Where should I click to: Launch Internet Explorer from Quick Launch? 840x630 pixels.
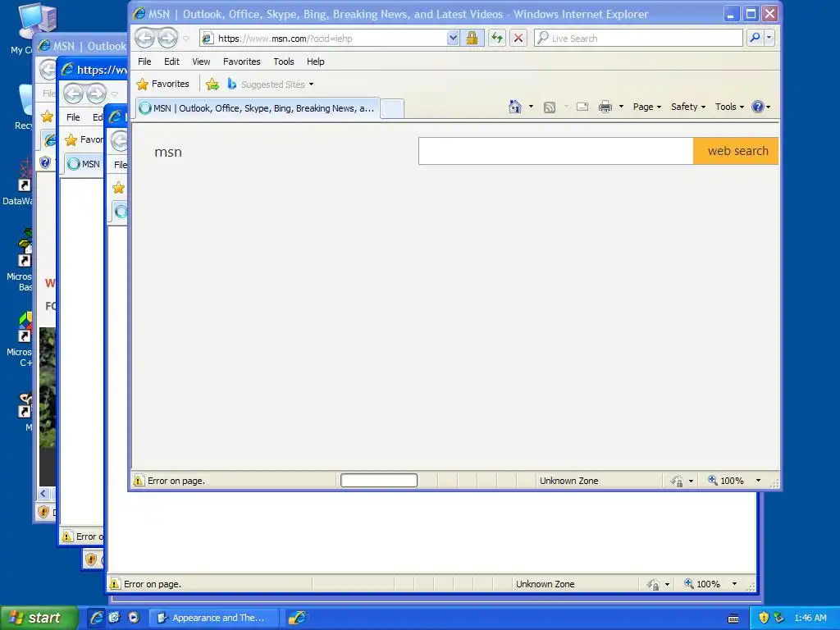click(x=97, y=618)
